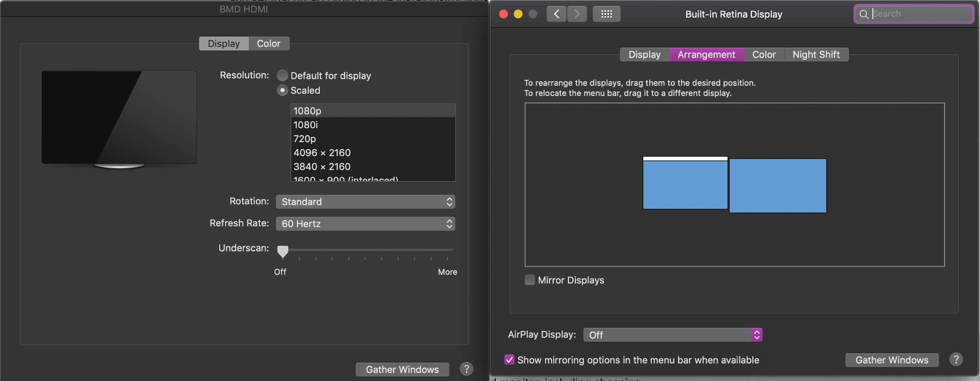
Task: Navigate back using the arrow icon
Action: pyautogui.click(x=556, y=14)
